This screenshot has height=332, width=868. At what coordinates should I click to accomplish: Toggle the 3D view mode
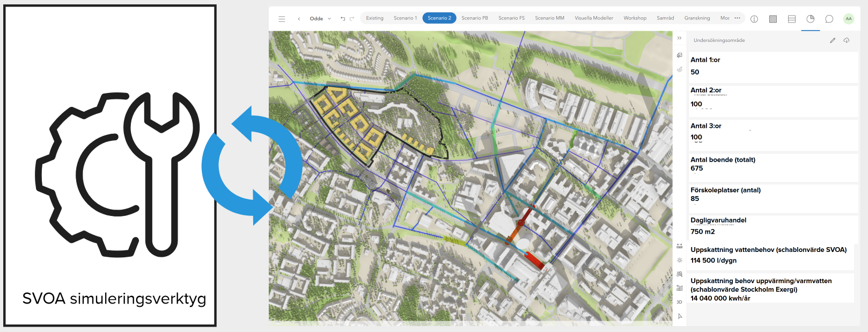point(680,302)
